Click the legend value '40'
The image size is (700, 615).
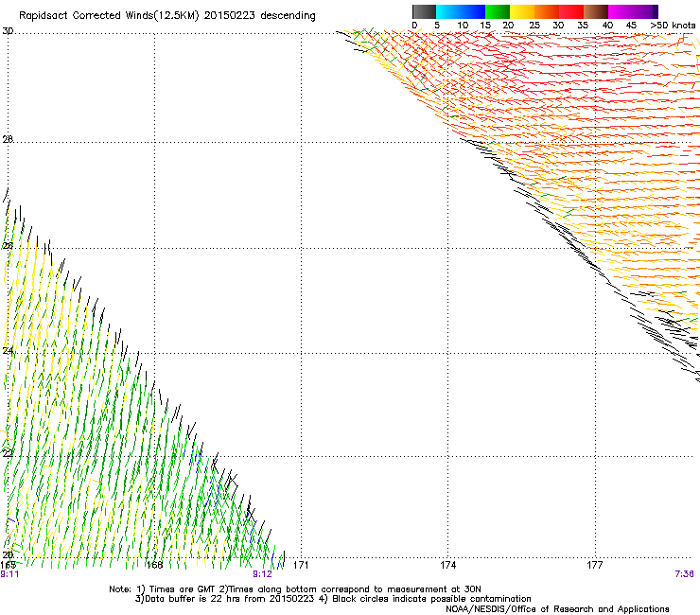(x=607, y=25)
